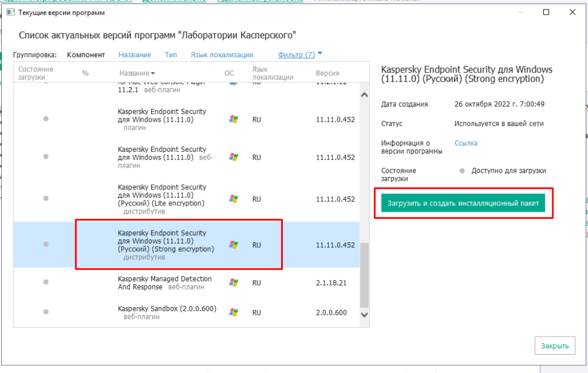The height and width of the screenshot is (373, 588).
Task: Open the Фильтр (7) dropdown
Action: pyautogui.click(x=296, y=55)
